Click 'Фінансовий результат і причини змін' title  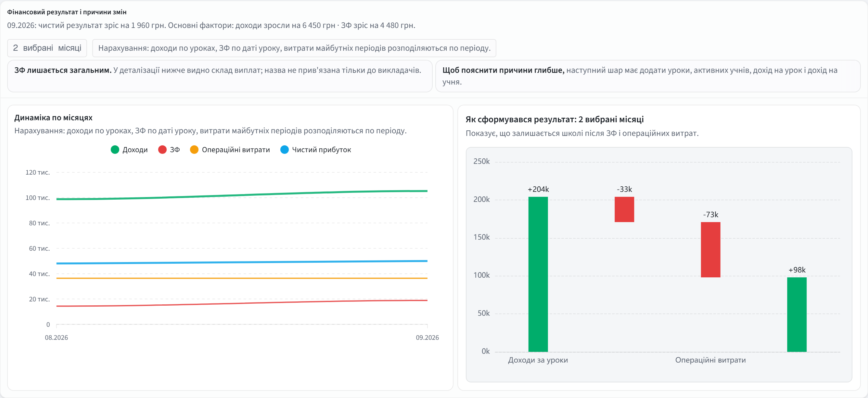click(x=67, y=12)
